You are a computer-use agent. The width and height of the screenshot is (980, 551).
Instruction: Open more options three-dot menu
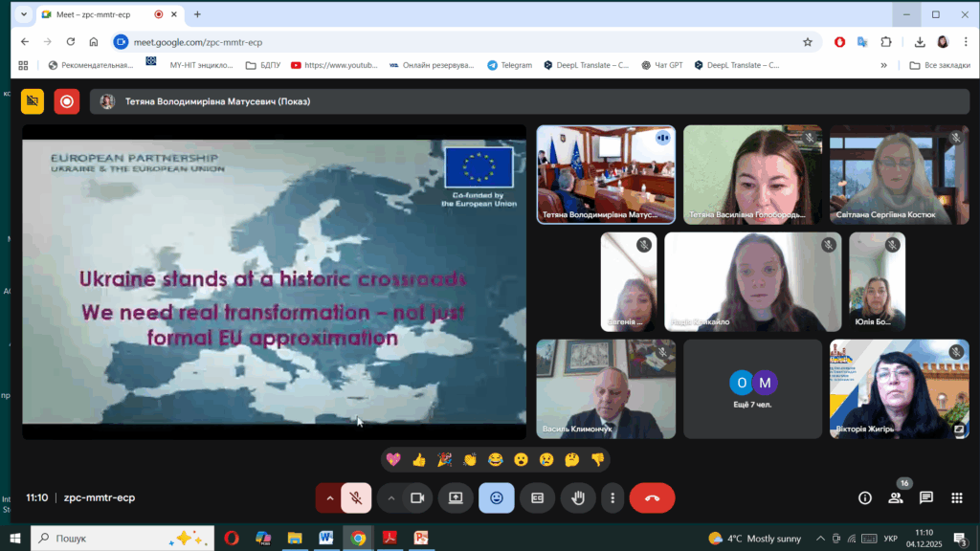(x=612, y=497)
